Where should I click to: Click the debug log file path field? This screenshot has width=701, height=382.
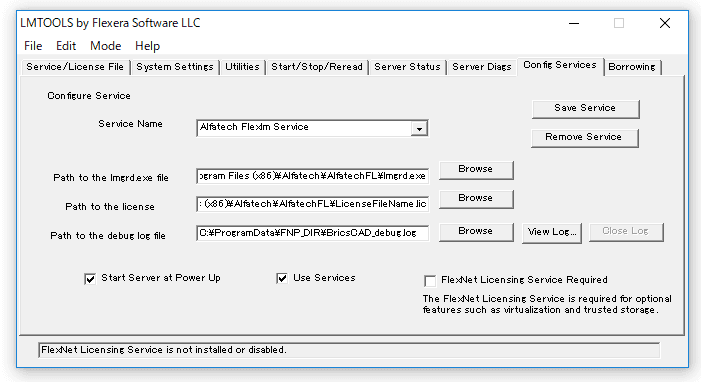[x=312, y=233]
